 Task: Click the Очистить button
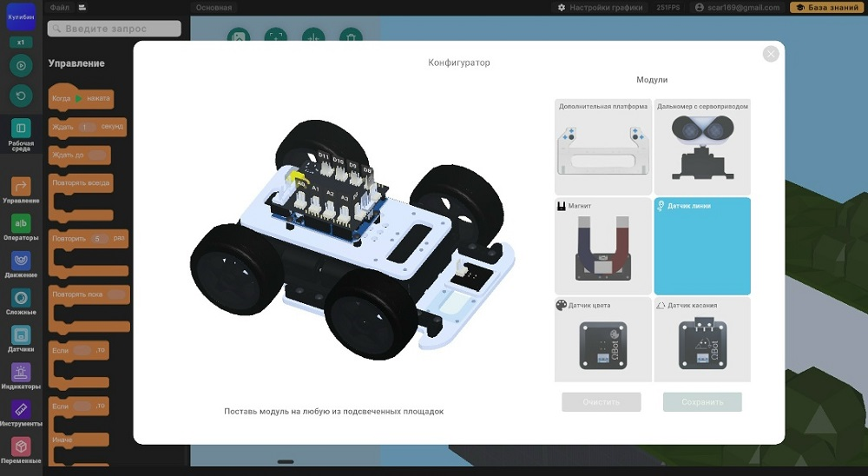coord(602,402)
